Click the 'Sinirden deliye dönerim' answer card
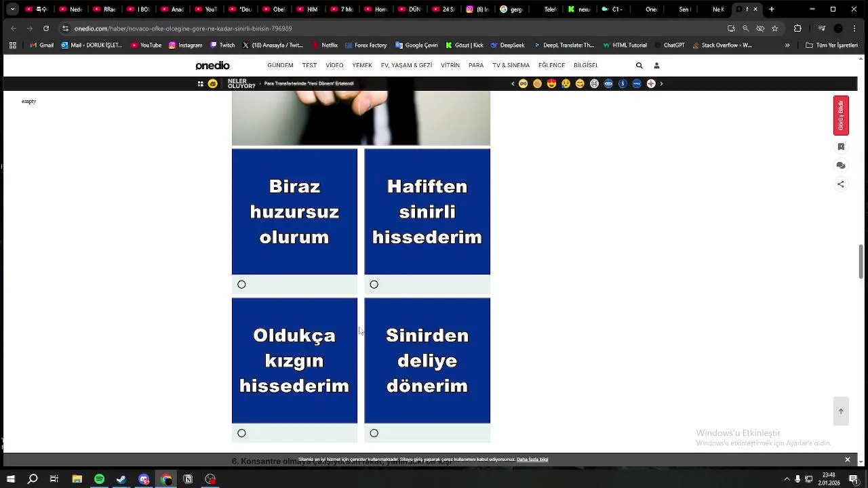 [x=427, y=361]
